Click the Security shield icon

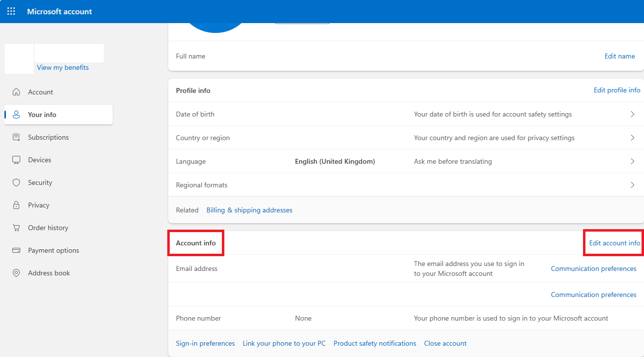tap(16, 182)
